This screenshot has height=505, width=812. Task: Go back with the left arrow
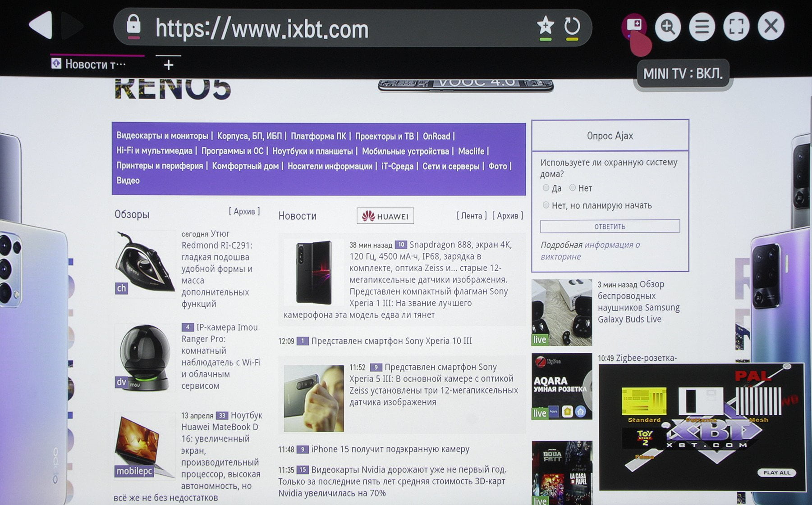tap(41, 25)
